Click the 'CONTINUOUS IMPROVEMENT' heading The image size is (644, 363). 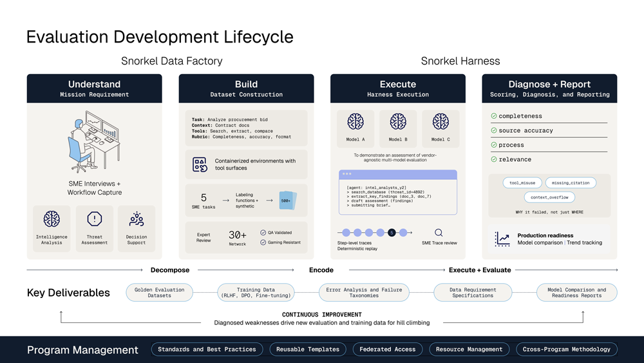[x=321, y=315]
